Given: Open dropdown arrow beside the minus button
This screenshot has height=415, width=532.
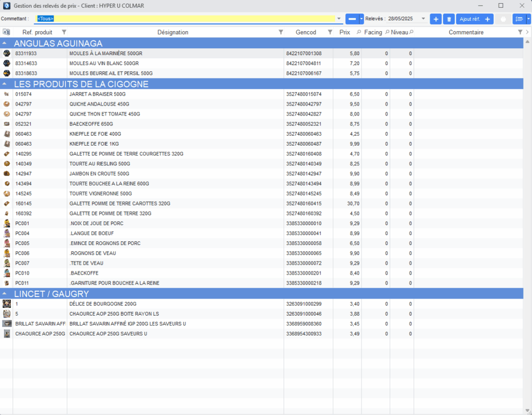Looking at the screenshot, I should point(362,19).
